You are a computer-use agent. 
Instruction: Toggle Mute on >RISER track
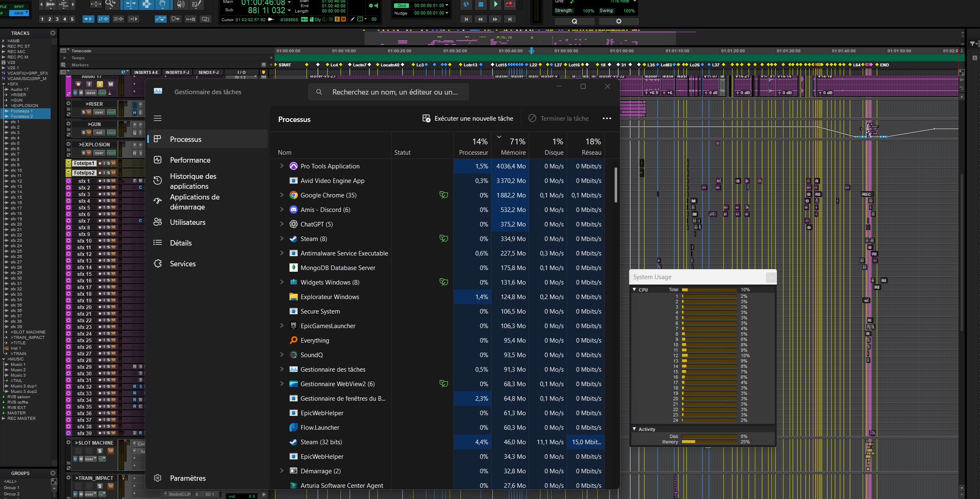pos(89,112)
